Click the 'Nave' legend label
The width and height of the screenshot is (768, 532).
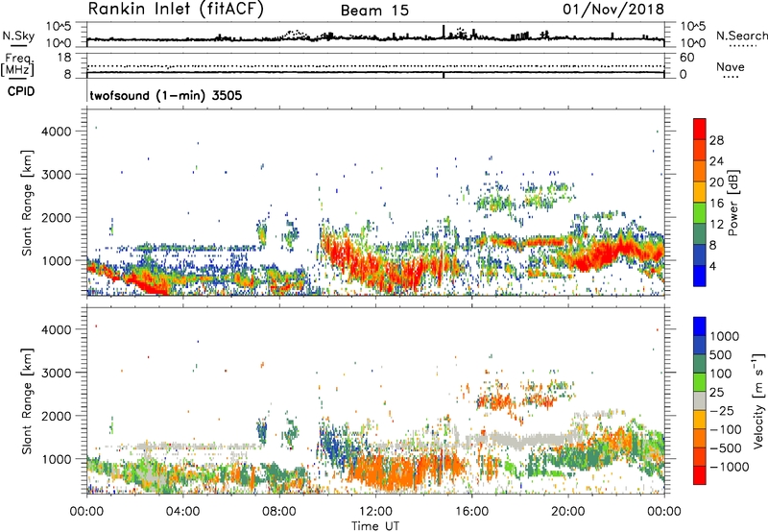point(731,67)
